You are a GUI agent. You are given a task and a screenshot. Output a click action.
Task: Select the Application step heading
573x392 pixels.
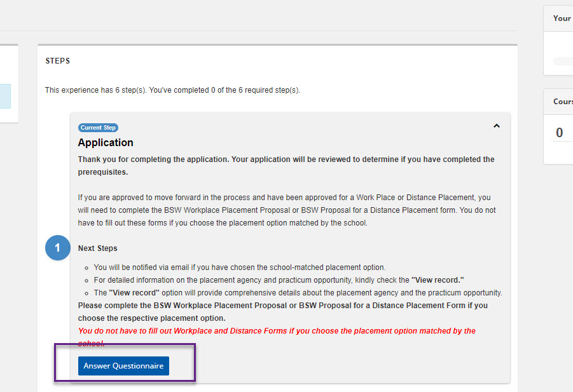106,142
